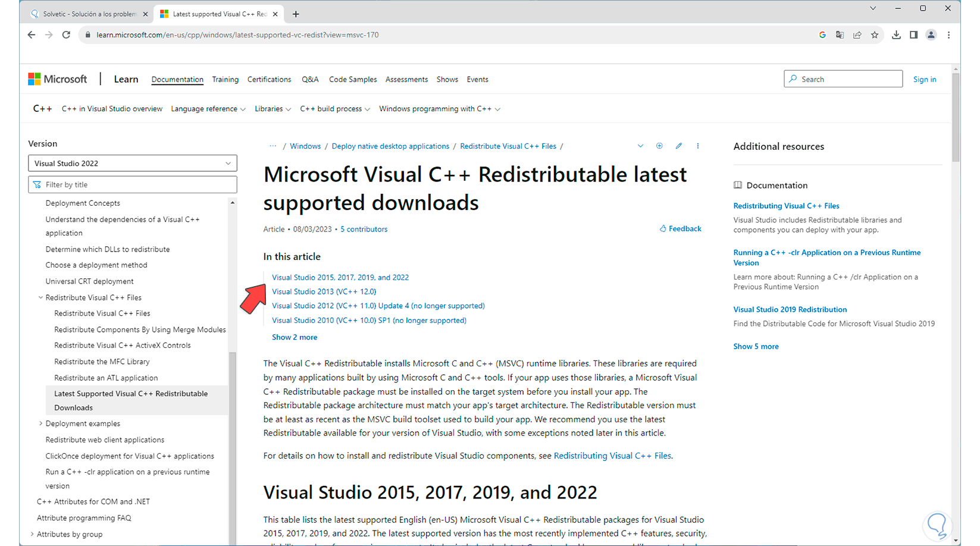This screenshot has width=980, height=546.
Task: Click the Search field in the header
Action: 843,79
